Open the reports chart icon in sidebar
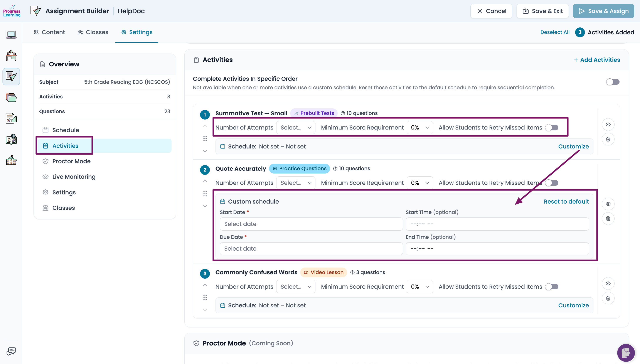 [x=11, y=118]
